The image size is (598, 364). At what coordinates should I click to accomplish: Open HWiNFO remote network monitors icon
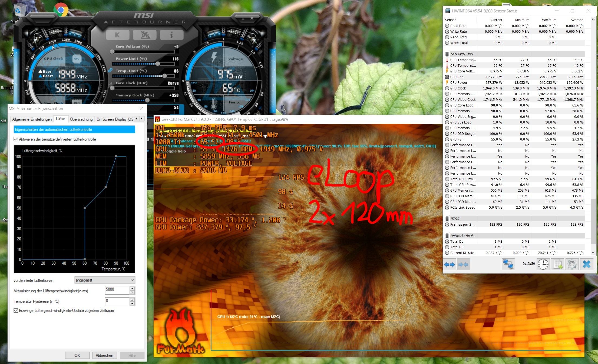(x=508, y=264)
